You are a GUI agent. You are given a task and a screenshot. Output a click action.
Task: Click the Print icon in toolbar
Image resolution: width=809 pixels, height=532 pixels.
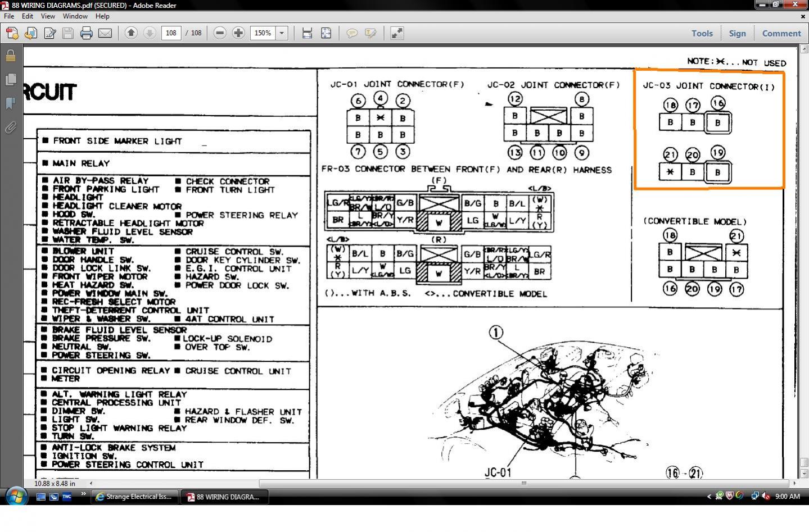[x=86, y=33]
